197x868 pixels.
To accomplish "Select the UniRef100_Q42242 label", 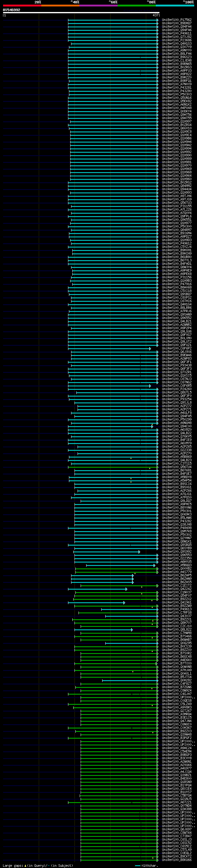I will [176, 589].
